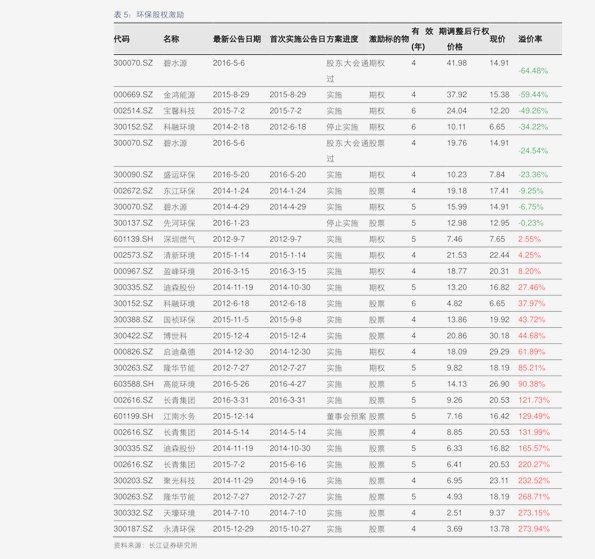The image size is (595, 559).
Task: Click the premium rate 232.52%
Action: [x=534, y=480]
